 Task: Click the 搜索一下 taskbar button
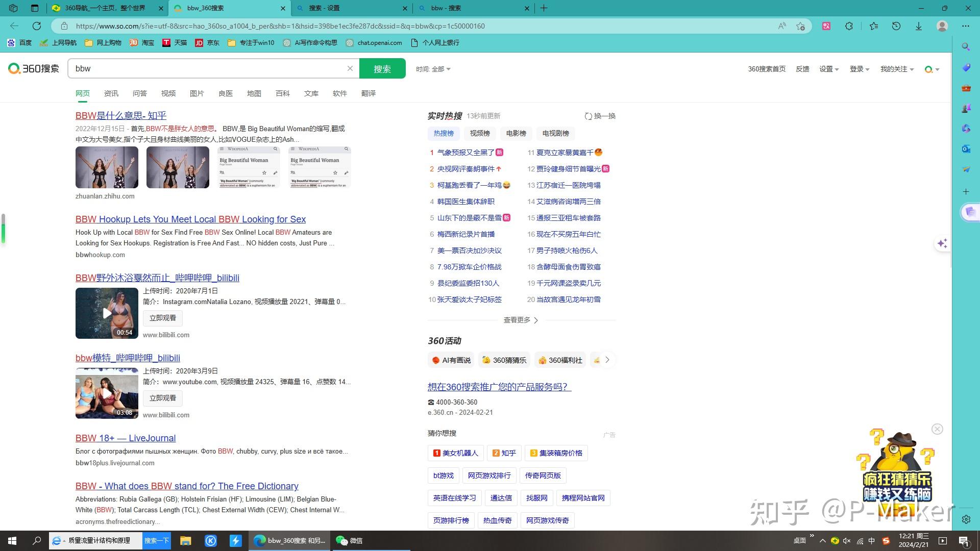156,541
